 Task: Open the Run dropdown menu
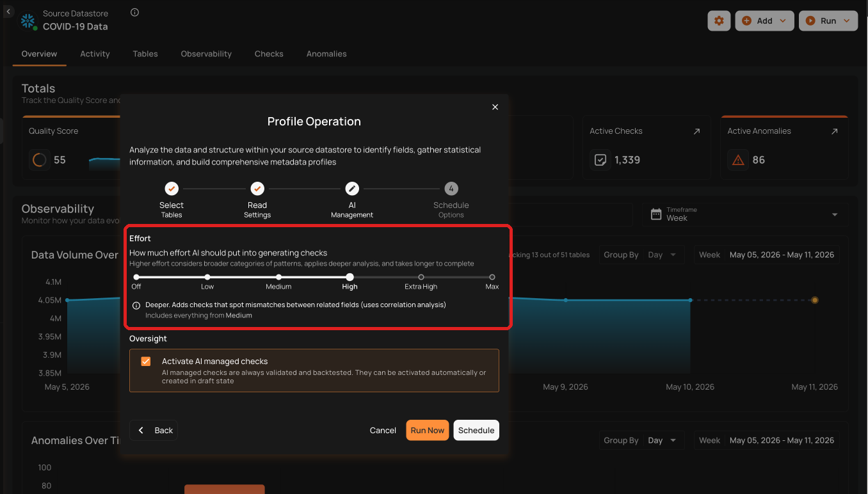pyautogui.click(x=828, y=20)
